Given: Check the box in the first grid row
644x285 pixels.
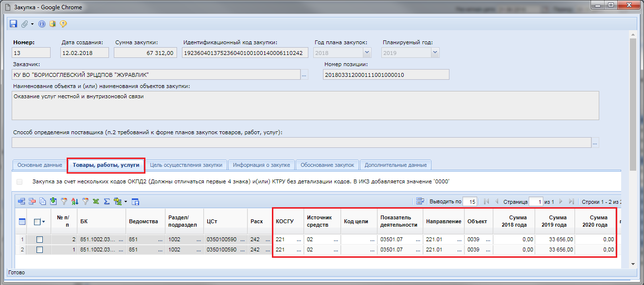Looking at the screenshot, I should (40, 239).
